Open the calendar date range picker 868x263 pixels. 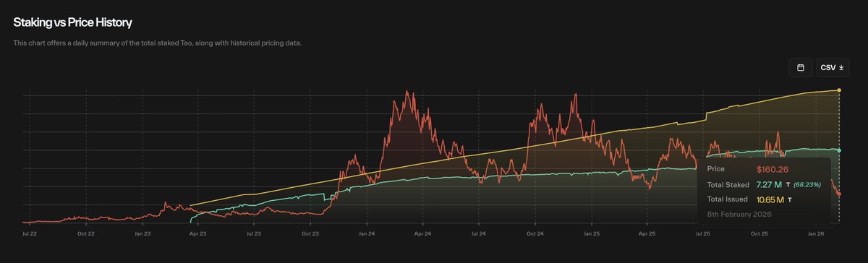pyautogui.click(x=800, y=67)
